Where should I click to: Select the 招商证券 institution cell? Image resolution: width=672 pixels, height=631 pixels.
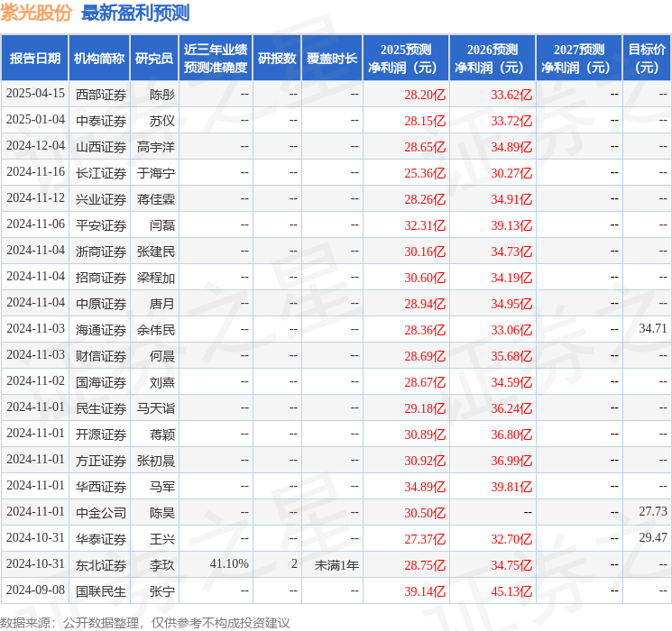[x=101, y=278]
